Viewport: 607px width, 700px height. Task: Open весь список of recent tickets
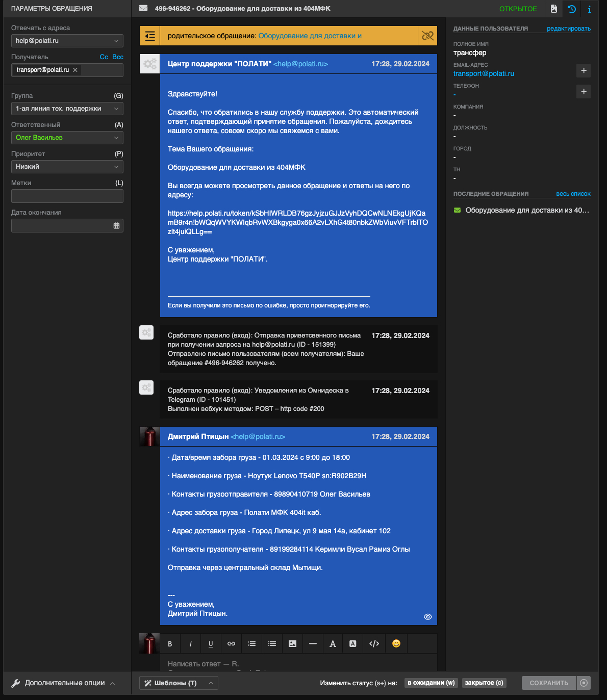(x=573, y=194)
